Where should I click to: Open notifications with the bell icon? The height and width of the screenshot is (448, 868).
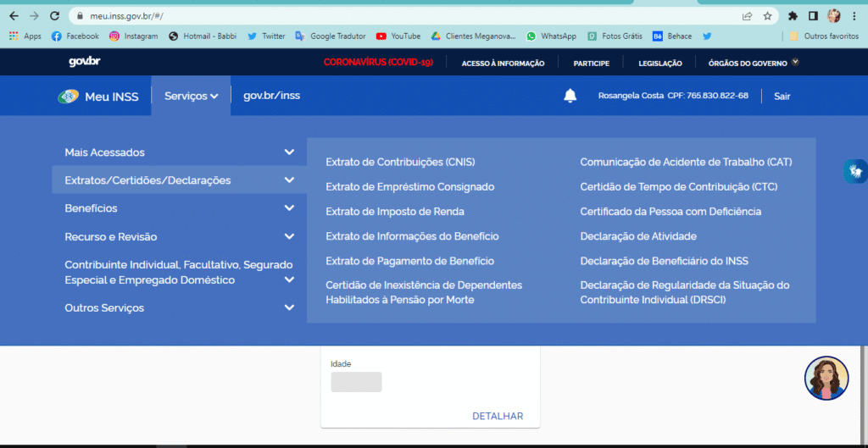[570, 96]
